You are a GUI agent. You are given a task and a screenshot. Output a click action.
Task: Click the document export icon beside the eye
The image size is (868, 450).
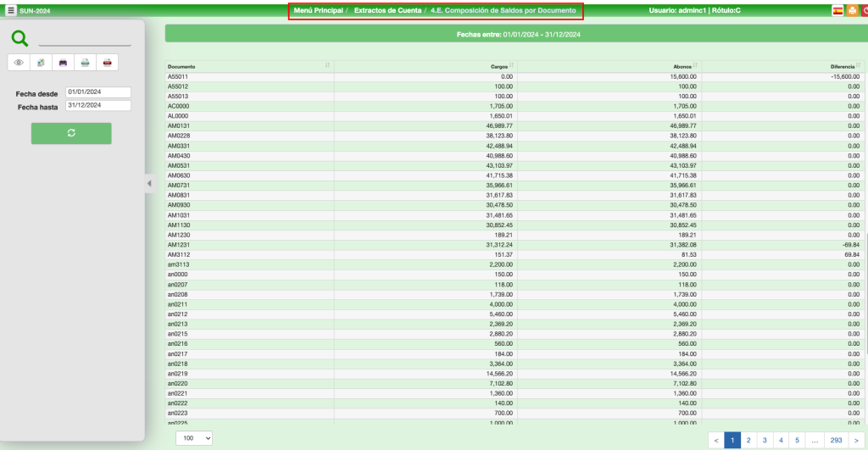[41, 62]
